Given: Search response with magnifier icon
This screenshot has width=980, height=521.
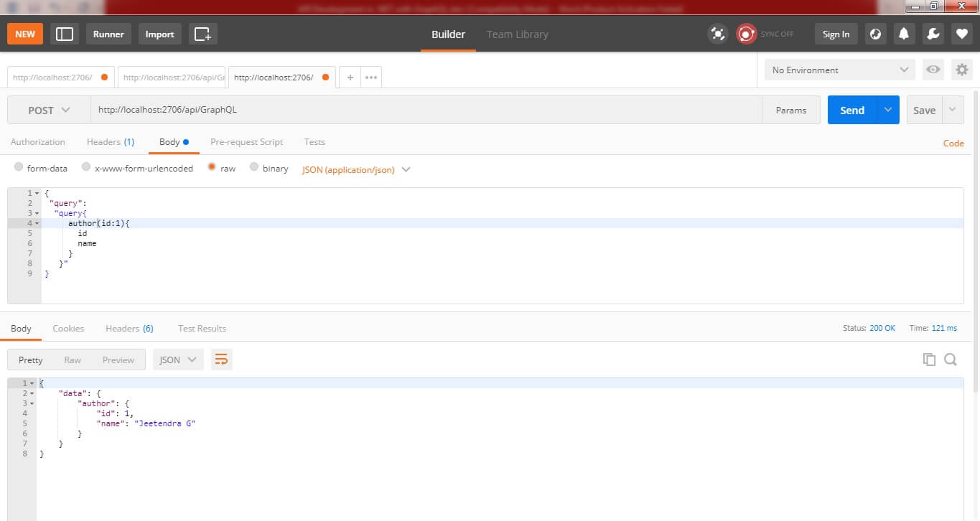Looking at the screenshot, I should point(951,360).
